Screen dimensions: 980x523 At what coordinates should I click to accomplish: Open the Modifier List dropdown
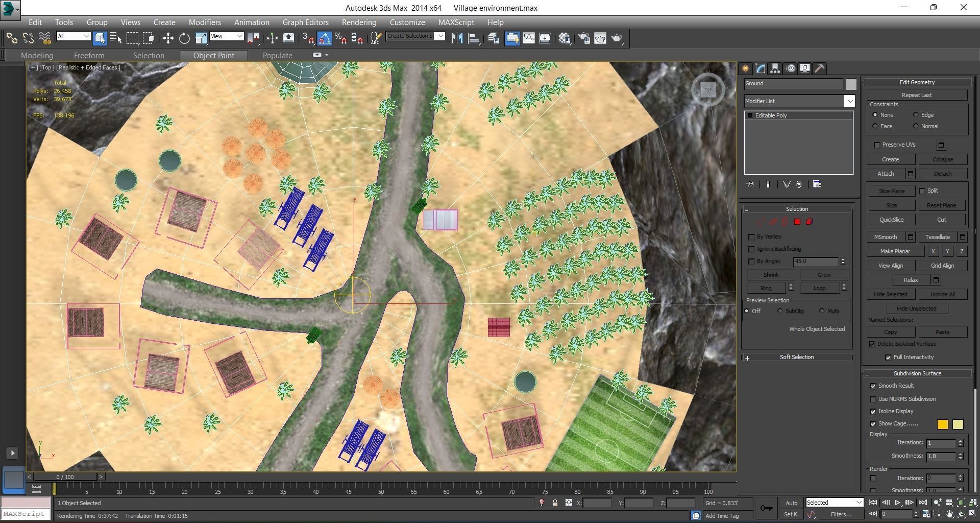pos(849,101)
